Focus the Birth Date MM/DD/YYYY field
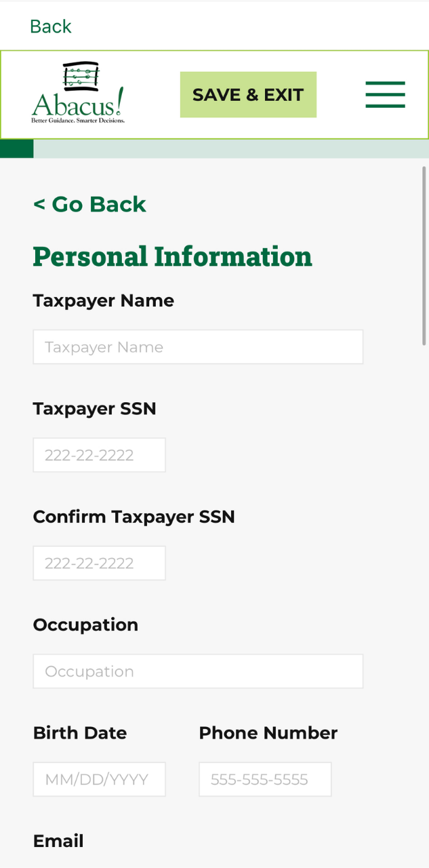The image size is (429, 868). click(99, 780)
